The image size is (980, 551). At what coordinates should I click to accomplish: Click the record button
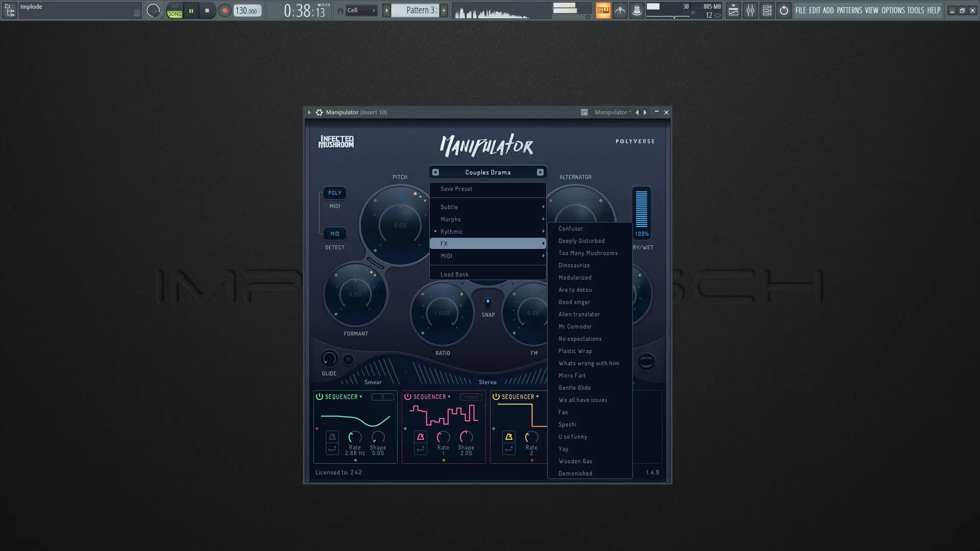pos(225,10)
